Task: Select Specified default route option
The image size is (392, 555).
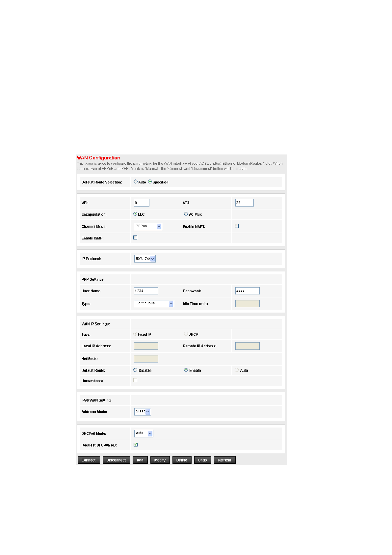Action: pyautogui.click(x=150, y=182)
